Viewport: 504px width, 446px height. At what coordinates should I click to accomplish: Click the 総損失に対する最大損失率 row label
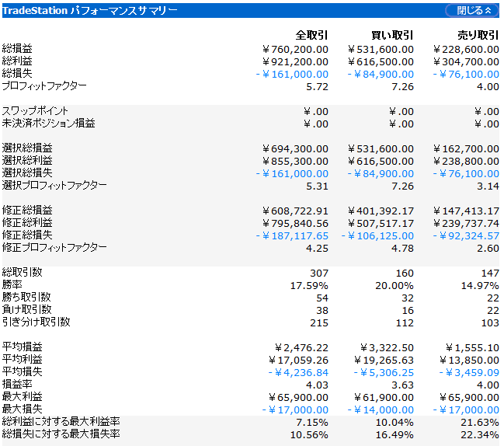click(x=61, y=434)
